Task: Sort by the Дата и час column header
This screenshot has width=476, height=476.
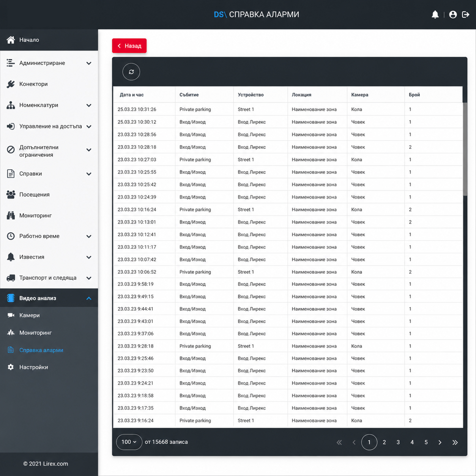Action: (x=132, y=95)
